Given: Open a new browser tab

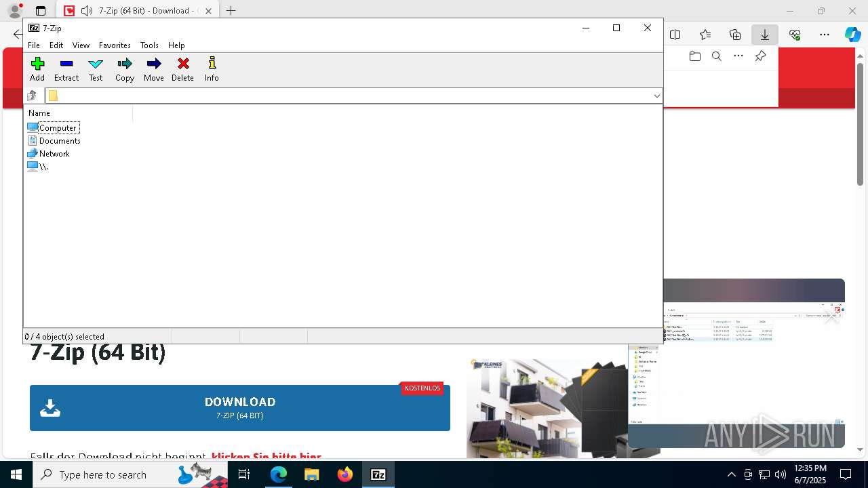Looking at the screenshot, I should tap(231, 11).
